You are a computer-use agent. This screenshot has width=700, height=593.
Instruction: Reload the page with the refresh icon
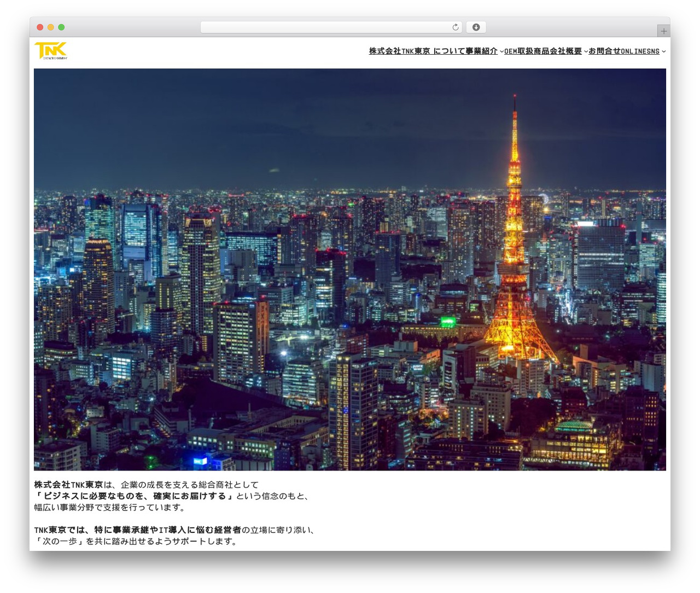coord(456,27)
